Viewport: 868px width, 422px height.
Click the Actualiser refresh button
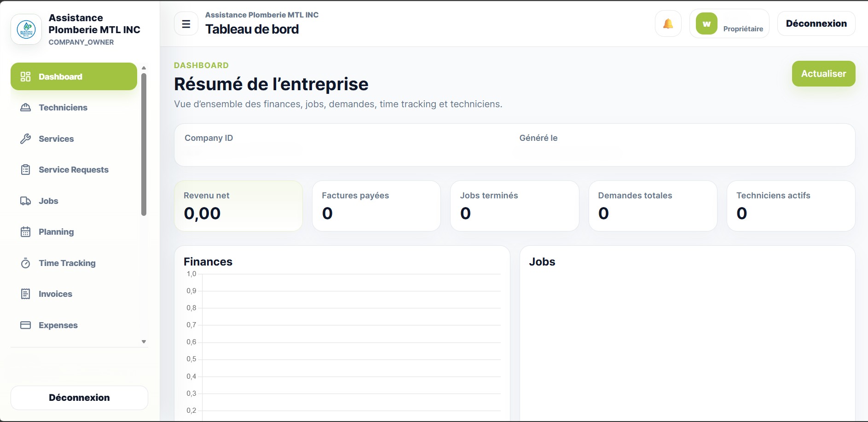(x=823, y=74)
